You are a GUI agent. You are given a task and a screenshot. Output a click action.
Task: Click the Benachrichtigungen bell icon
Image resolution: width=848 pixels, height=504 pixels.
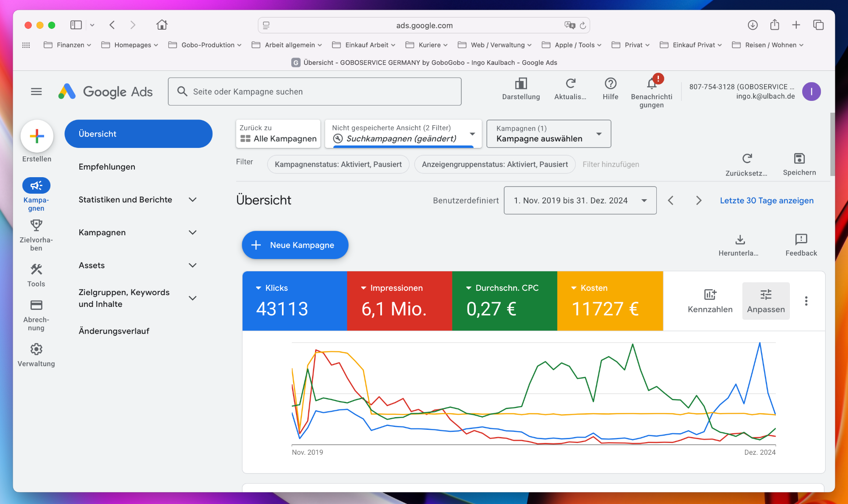click(x=652, y=84)
